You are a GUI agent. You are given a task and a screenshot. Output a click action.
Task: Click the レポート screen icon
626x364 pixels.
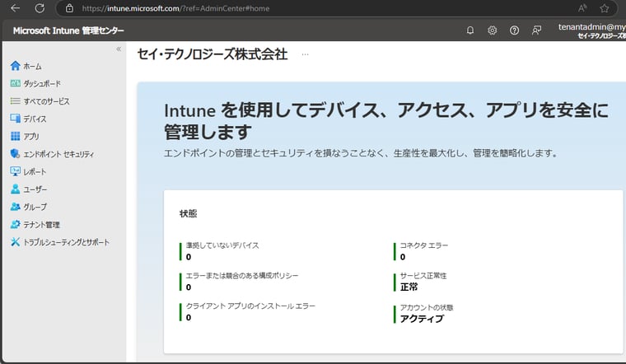tap(15, 171)
